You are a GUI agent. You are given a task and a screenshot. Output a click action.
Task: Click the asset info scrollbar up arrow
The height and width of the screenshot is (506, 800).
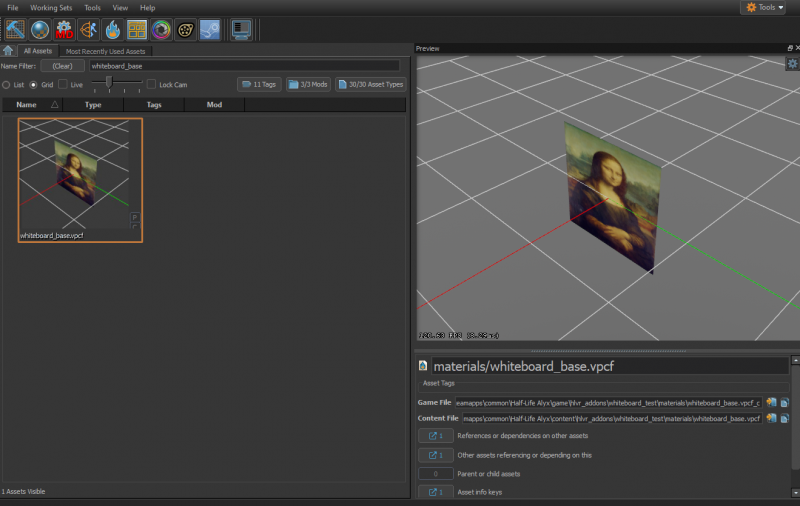tap(795, 360)
